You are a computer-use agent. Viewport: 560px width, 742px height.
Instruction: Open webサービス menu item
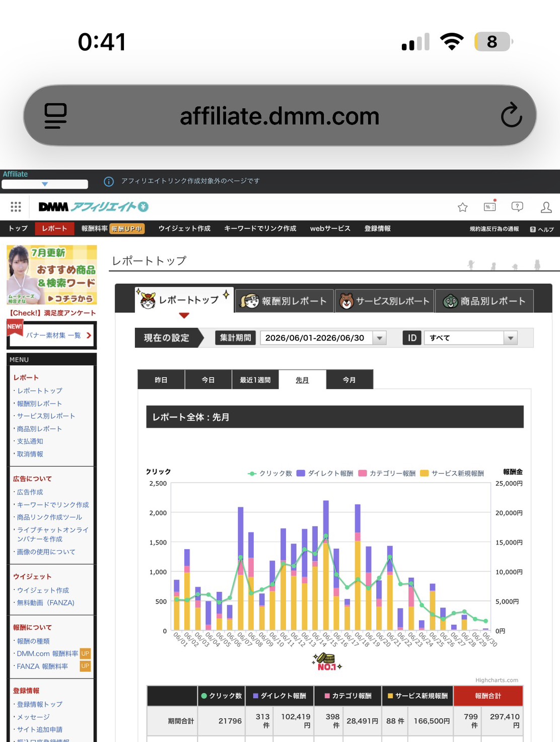(330, 229)
